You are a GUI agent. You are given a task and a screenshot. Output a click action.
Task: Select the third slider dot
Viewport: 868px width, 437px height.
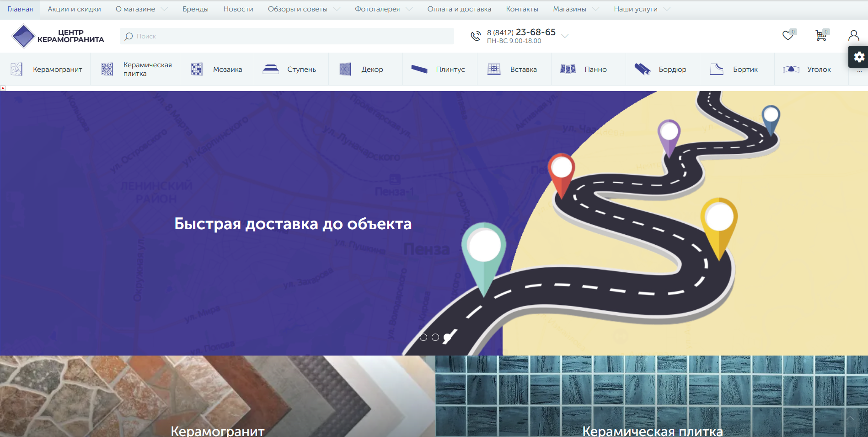[447, 337]
